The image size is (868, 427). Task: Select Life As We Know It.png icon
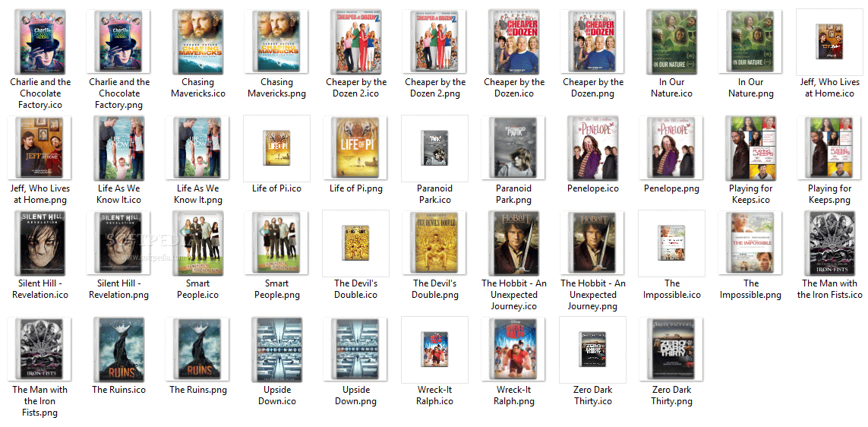(197, 147)
